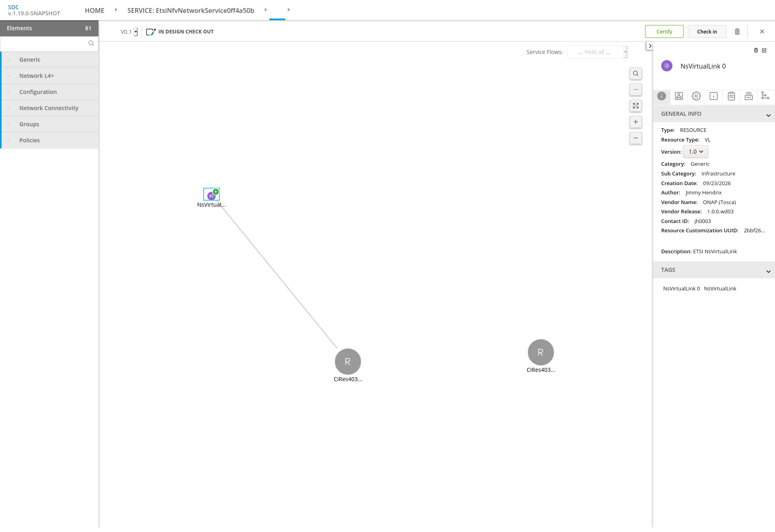Screen dimensions: 775x532
Task: Edit NsVirtualLink 0 name pencil icon
Action: (764, 50)
